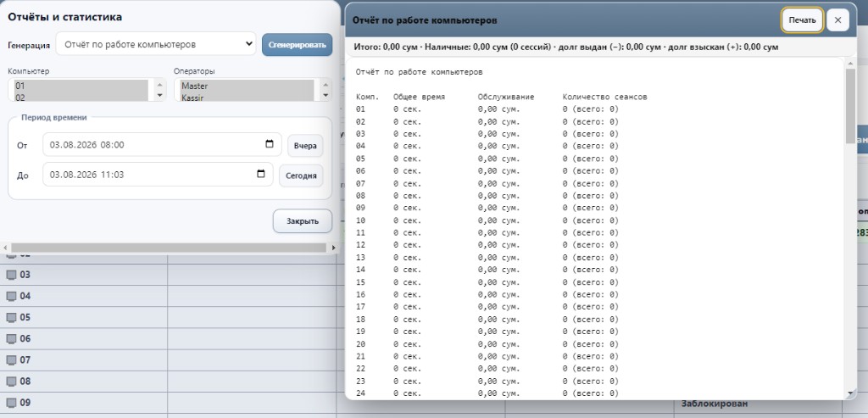Click down arrow of the report scrollbar
Image resolution: width=868 pixels, height=418 pixels.
click(851, 393)
